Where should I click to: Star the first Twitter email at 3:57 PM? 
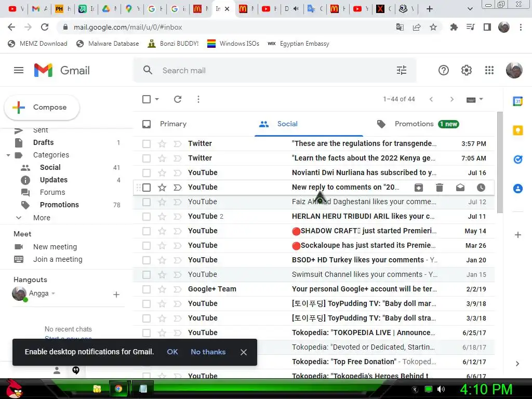162,144
